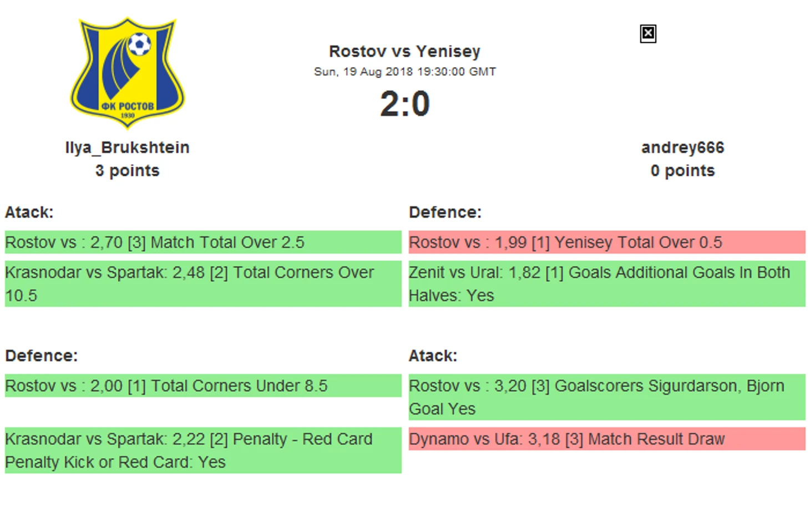Select the Match Total Over 2.5 bet row
Screen dimensions: 810x532
tap(203, 242)
